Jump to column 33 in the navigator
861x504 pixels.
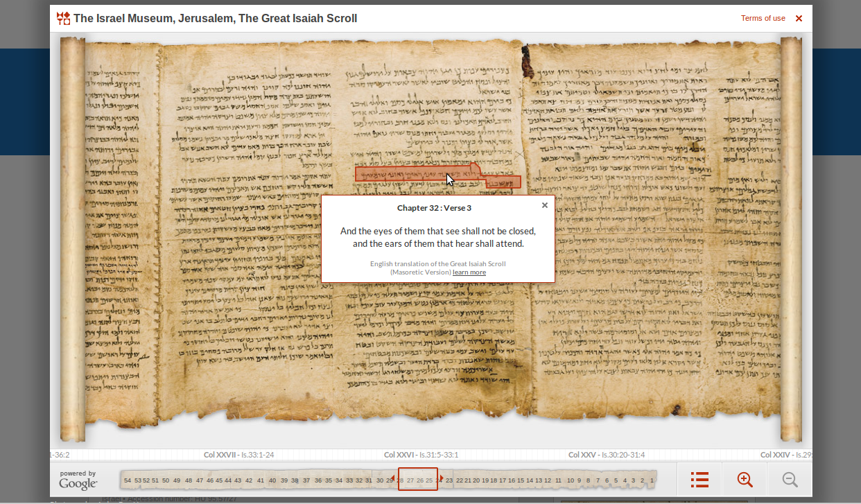click(x=349, y=480)
